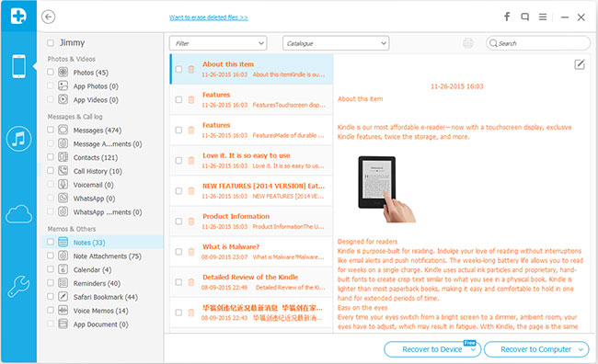Tick checkbox for What is Malware? note
The width and height of the screenshot is (598, 364).
pyautogui.click(x=178, y=252)
